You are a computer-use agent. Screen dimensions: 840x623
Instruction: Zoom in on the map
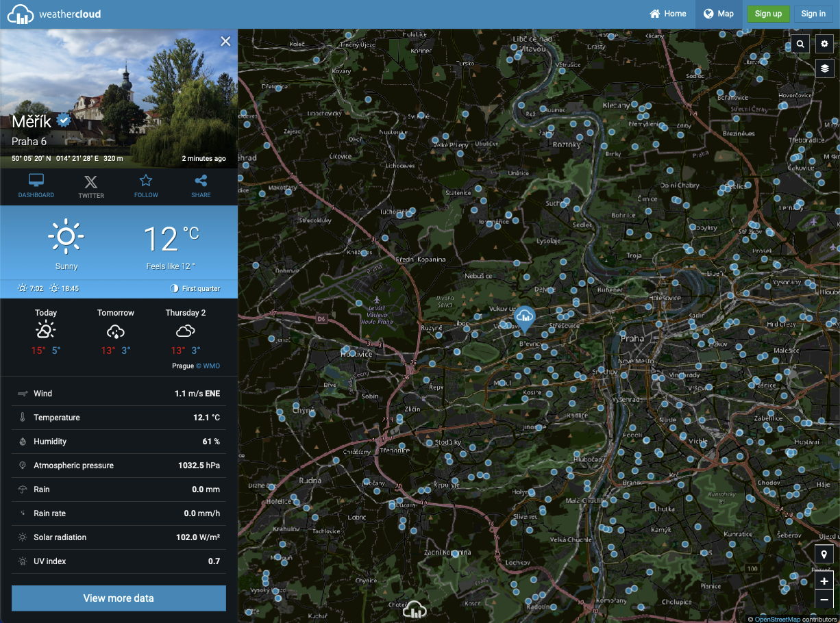[824, 581]
